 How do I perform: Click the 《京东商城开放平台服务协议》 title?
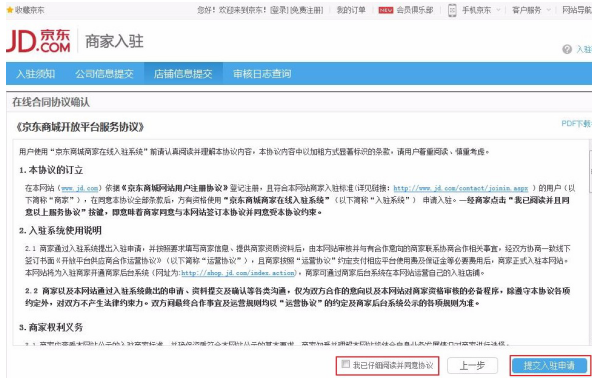pyautogui.click(x=80, y=127)
